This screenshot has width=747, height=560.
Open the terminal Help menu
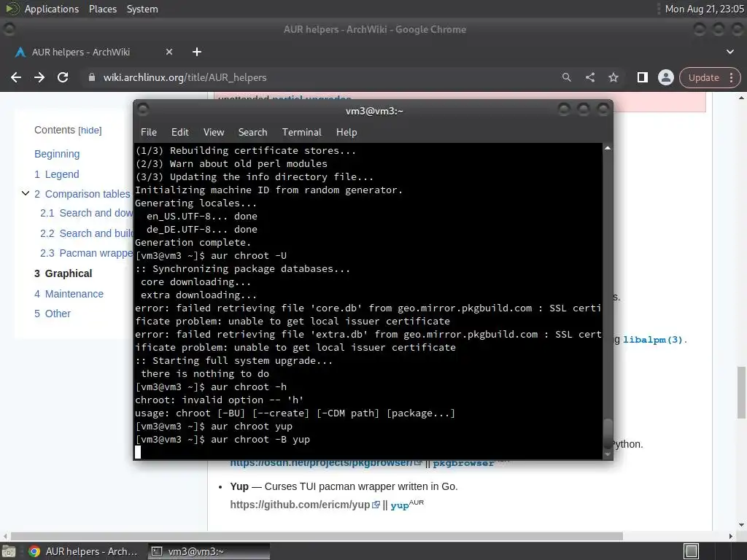pos(347,133)
